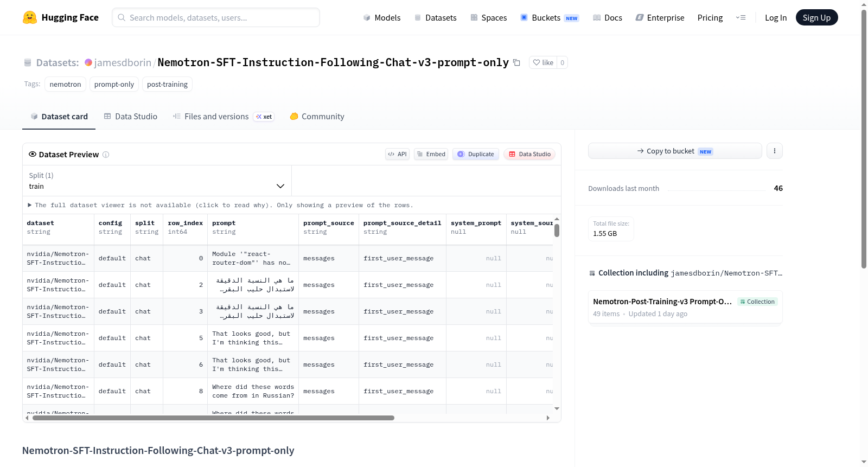The image size is (868, 467).
Task: Open the Buckets page
Action: (x=550, y=17)
